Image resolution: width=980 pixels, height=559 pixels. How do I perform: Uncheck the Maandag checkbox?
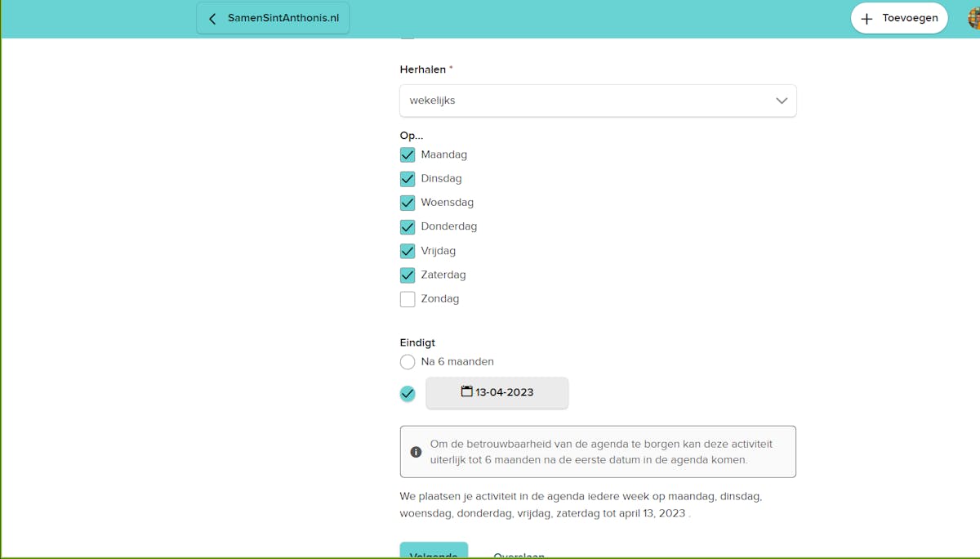pyautogui.click(x=408, y=154)
